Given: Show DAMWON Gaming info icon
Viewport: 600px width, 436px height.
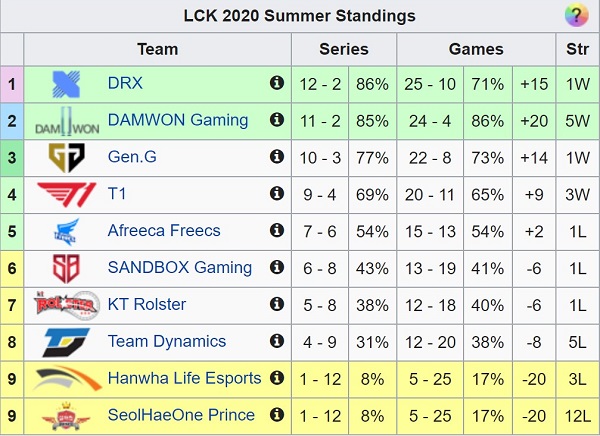Looking at the screenshot, I should point(277,121).
